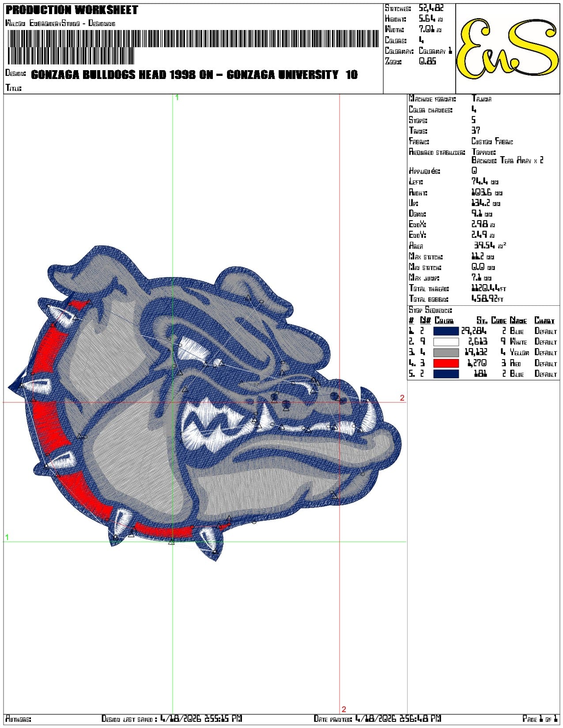Click the Fabric value 'Custom Fabric'
563x728 pixels.
point(492,141)
